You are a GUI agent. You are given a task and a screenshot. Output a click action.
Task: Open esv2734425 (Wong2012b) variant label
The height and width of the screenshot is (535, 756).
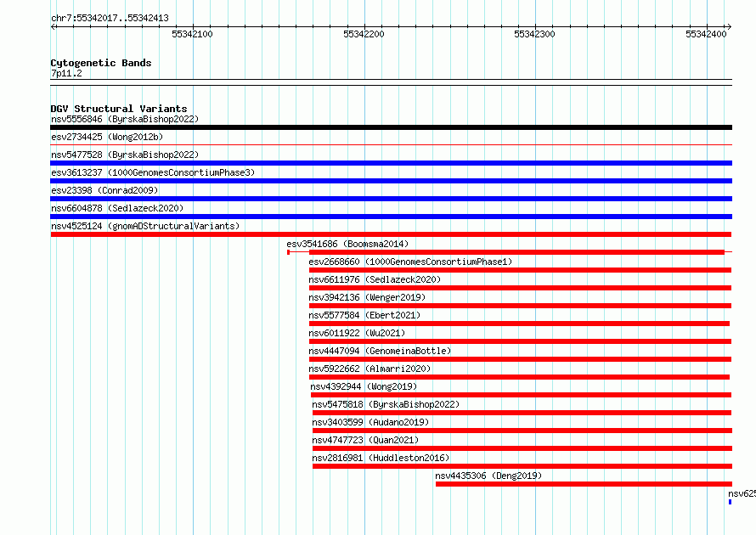(107, 137)
